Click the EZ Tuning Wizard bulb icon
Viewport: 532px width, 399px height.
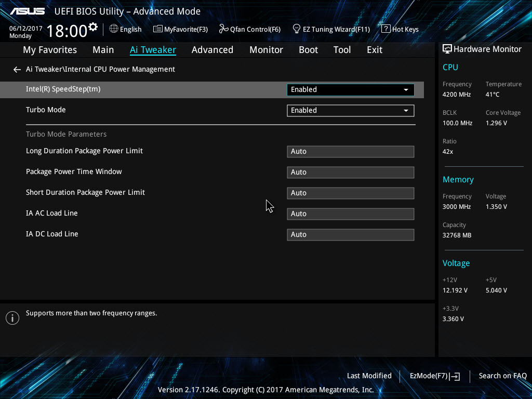coord(296,29)
